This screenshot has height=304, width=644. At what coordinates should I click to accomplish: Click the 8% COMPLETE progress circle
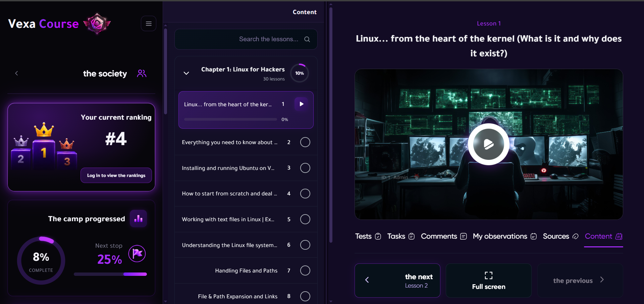(x=41, y=261)
